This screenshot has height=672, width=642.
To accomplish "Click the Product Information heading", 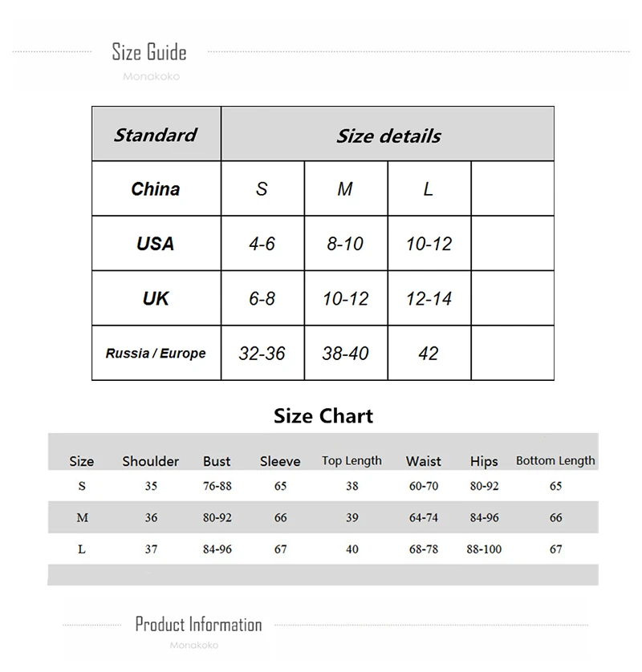I will [198, 625].
